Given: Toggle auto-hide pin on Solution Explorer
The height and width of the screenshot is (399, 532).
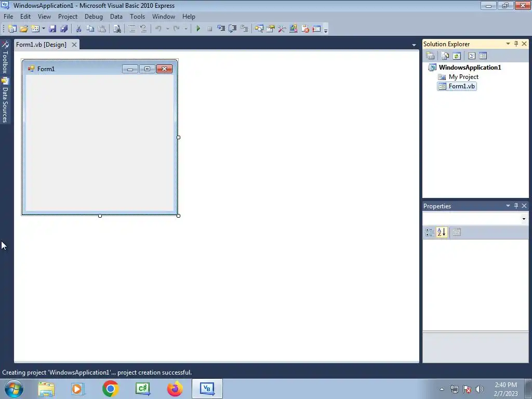Looking at the screenshot, I should pos(516,44).
